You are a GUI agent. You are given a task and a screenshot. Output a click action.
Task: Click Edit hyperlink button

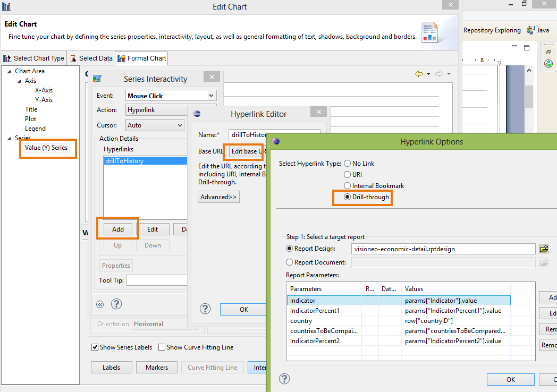click(x=153, y=229)
